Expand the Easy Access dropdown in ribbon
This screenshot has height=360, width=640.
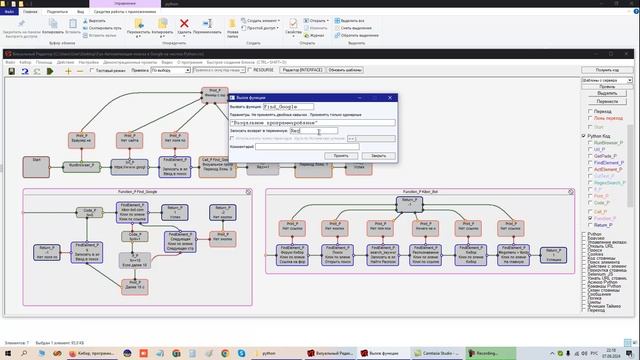click(260, 28)
